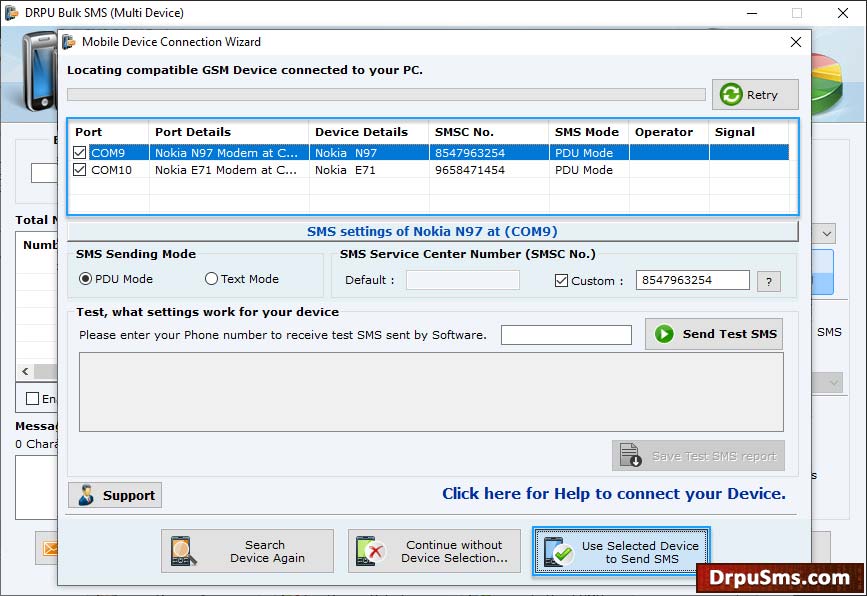
Task: Click the document icon on Save Test SMS report
Action: pyautogui.click(x=630, y=455)
